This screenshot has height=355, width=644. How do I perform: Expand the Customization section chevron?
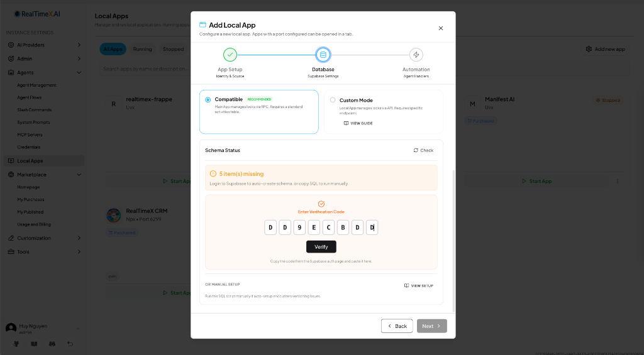click(x=79, y=238)
